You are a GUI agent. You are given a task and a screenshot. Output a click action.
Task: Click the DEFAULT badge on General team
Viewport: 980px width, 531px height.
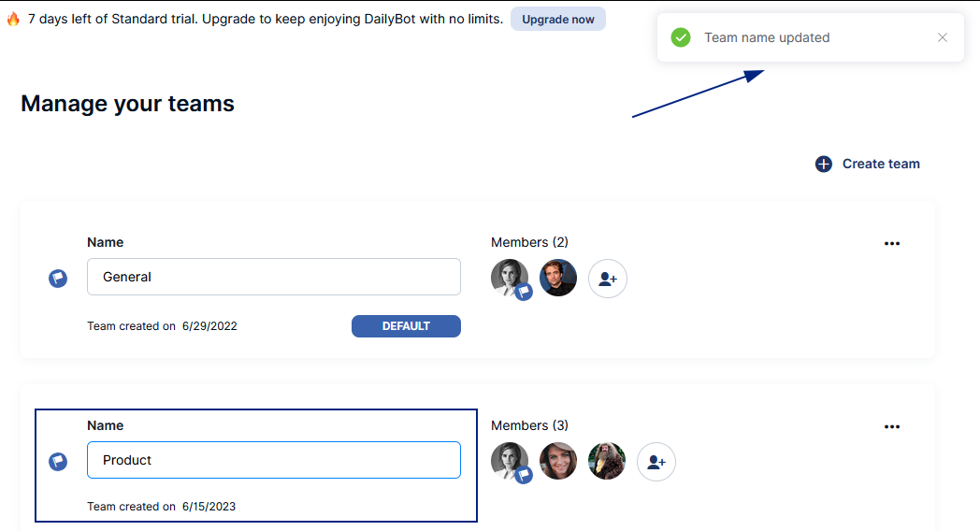pyautogui.click(x=406, y=326)
